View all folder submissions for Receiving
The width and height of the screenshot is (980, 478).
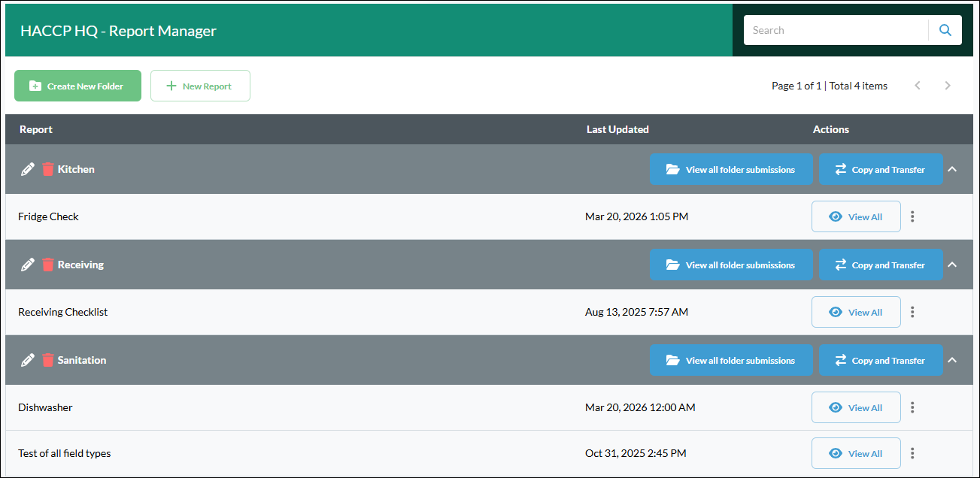[x=731, y=265]
